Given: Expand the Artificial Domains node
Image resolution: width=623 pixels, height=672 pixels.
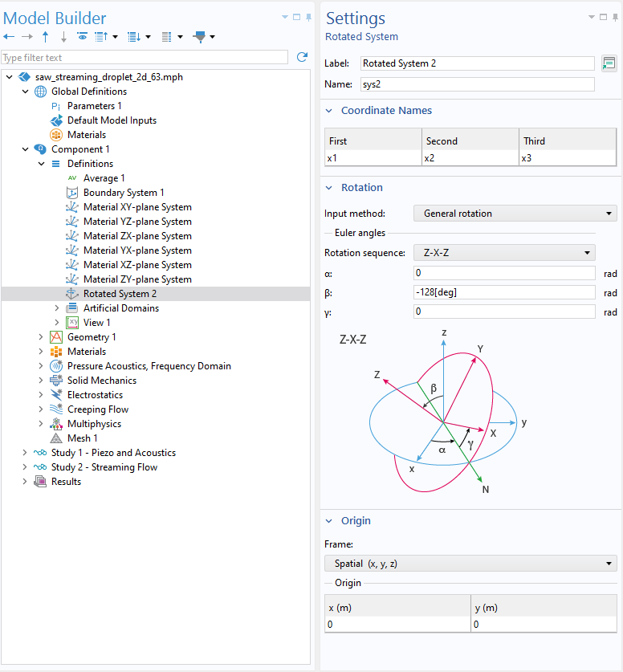Looking at the screenshot, I should 57,308.
